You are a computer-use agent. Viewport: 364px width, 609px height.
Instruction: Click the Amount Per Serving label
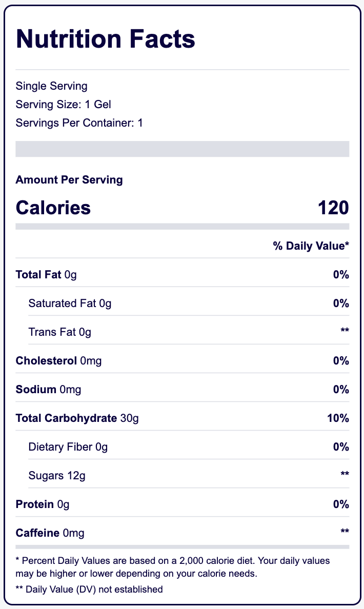click(69, 180)
